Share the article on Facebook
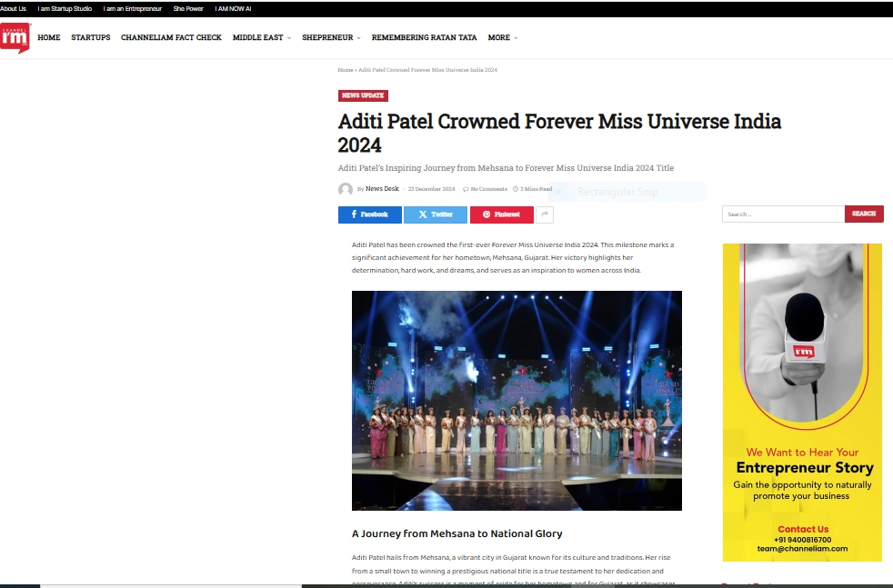Screen dimensions: 893x588 369,214
